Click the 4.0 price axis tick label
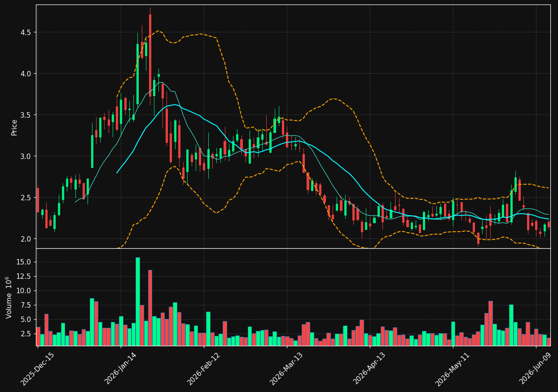 point(26,74)
